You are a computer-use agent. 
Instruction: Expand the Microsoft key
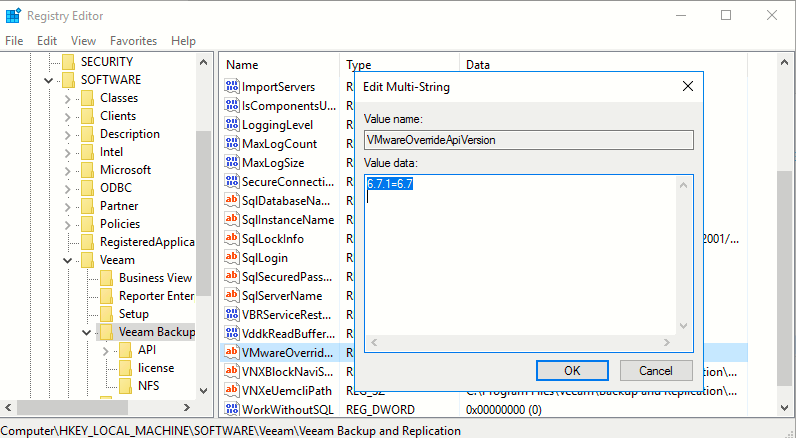point(68,171)
